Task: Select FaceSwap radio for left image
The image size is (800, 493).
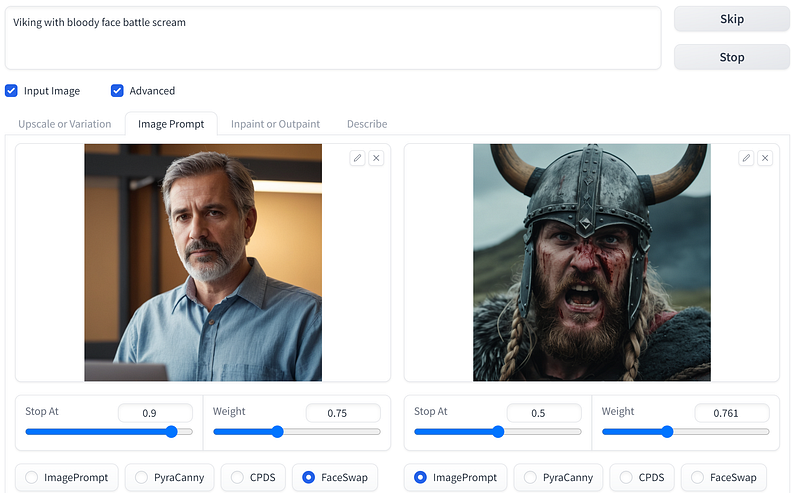Action: (309, 477)
